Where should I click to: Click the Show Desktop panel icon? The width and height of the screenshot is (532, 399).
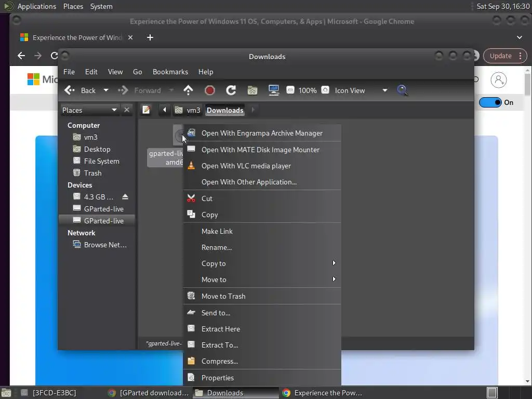tap(6, 393)
